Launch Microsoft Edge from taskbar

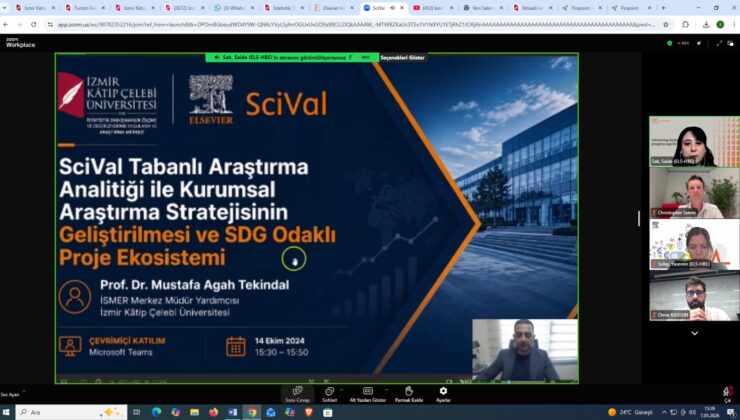(x=156, y=412)
